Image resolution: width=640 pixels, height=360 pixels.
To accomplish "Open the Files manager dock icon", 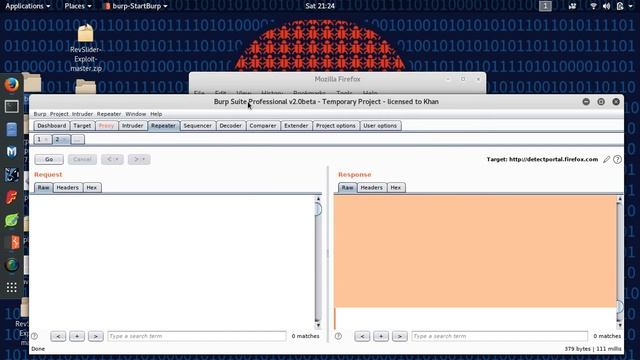I will tap(11, 129).
